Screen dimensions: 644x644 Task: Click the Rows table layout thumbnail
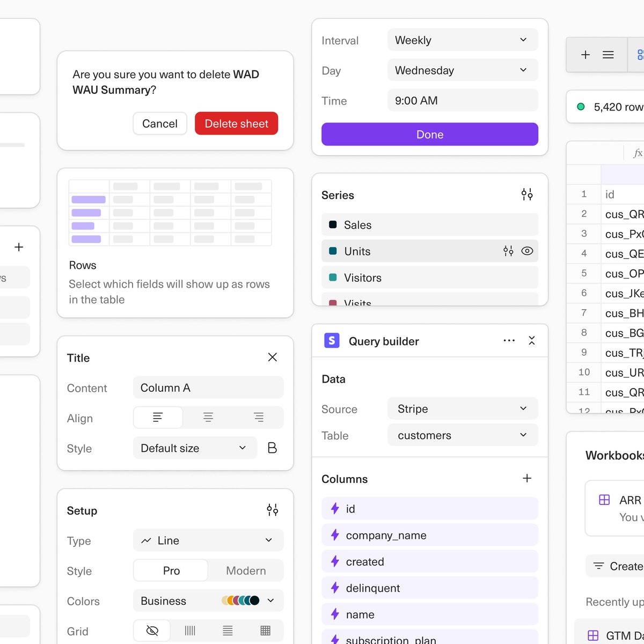pos(170,213)
